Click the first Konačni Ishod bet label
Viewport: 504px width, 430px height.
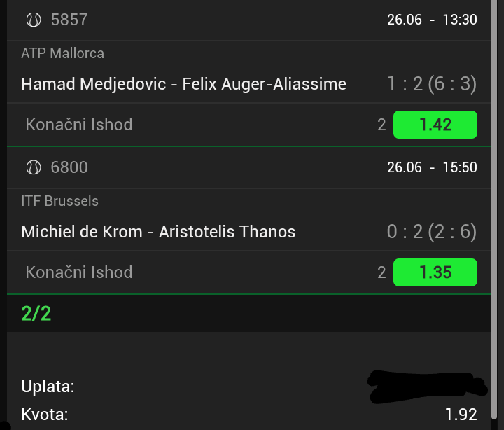[79, 125]
